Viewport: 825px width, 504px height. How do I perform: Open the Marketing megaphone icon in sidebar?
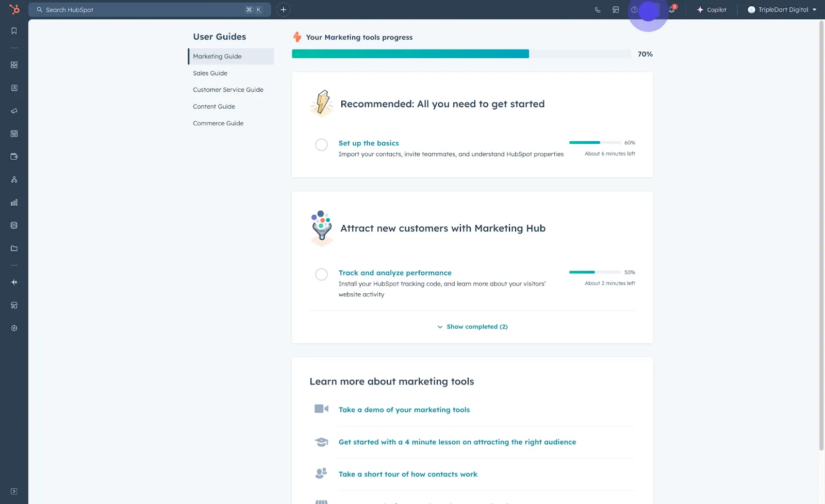[14, 111]
